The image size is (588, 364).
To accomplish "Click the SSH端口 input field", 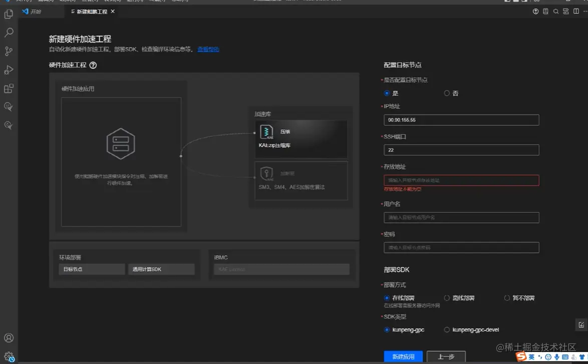I will point(461,150).
